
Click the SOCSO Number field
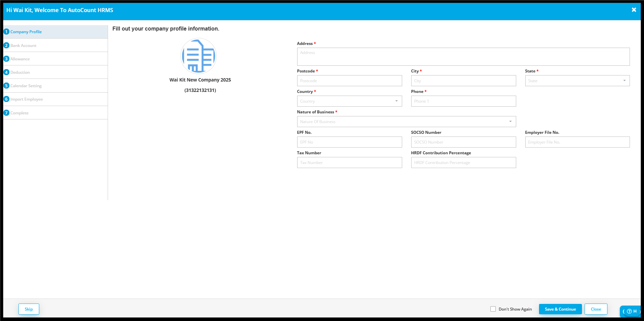(x=464, y=142)
